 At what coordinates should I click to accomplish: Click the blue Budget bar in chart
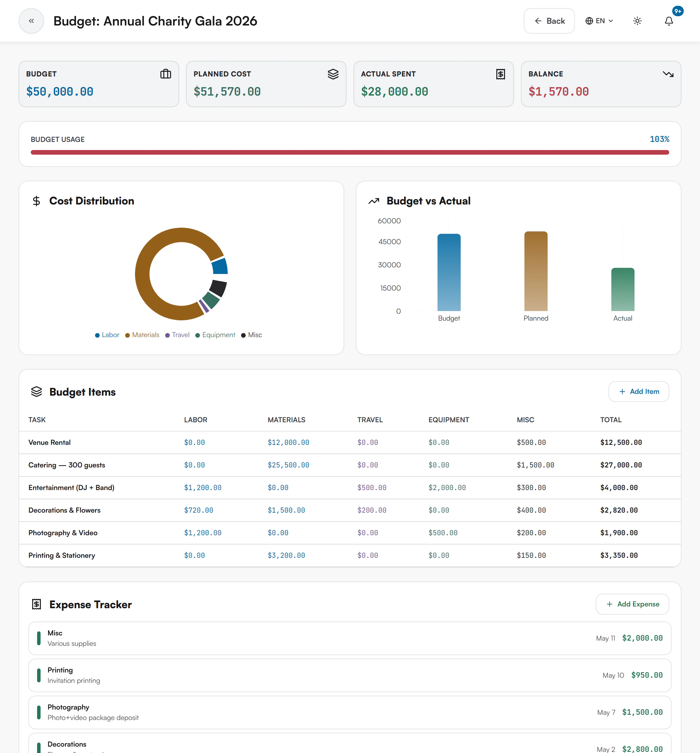tap(449, 272)
